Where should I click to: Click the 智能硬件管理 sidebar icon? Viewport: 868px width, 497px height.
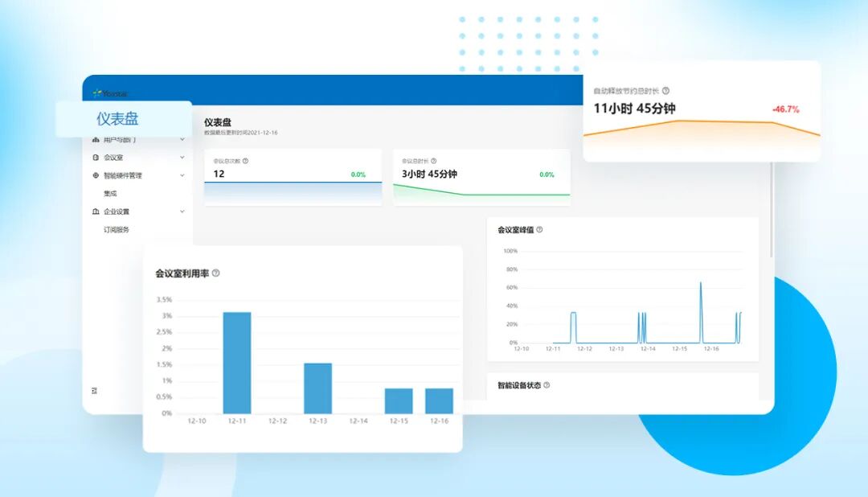click(96, 175)
